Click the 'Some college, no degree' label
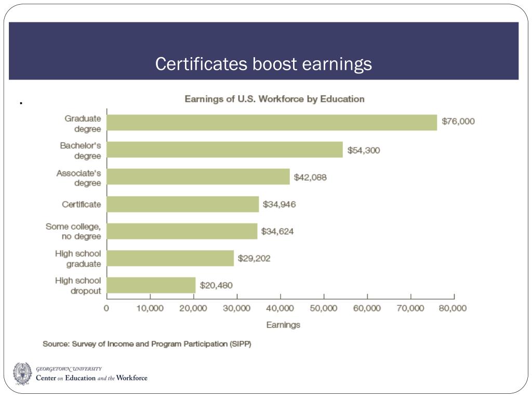Screen dimensions: 532x399 pyautogui.click(x=73, y=231)
